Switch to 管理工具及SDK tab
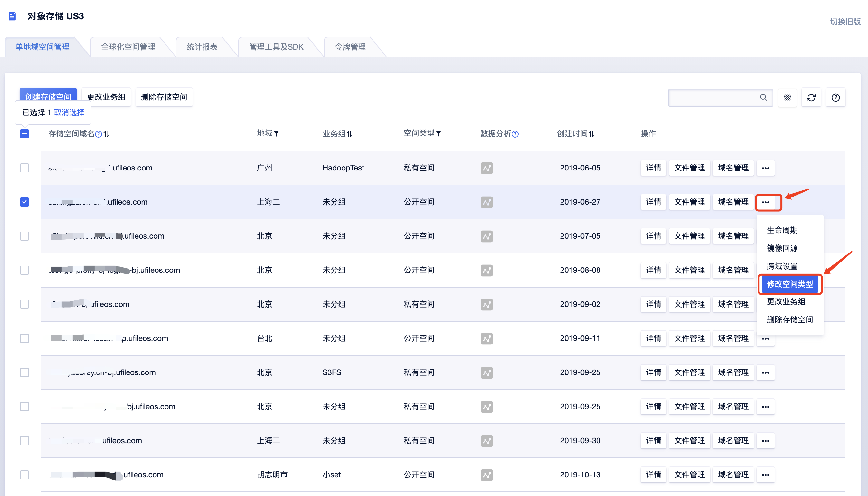The image size is (868, 496). (x=276, y=47)
